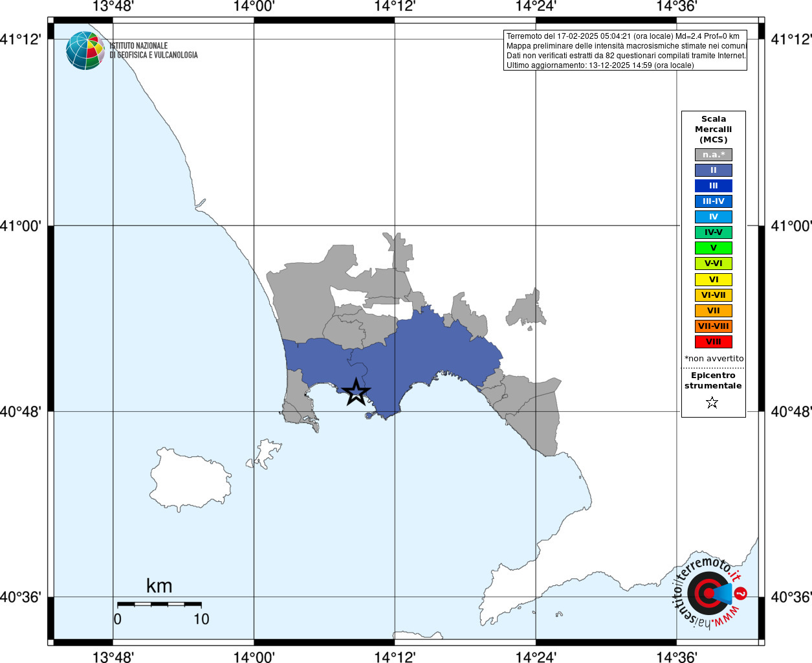The width and height of the screenshot is (812, 663).
Task: Click the top 13°48' longitude label
Action: (113, 6)
